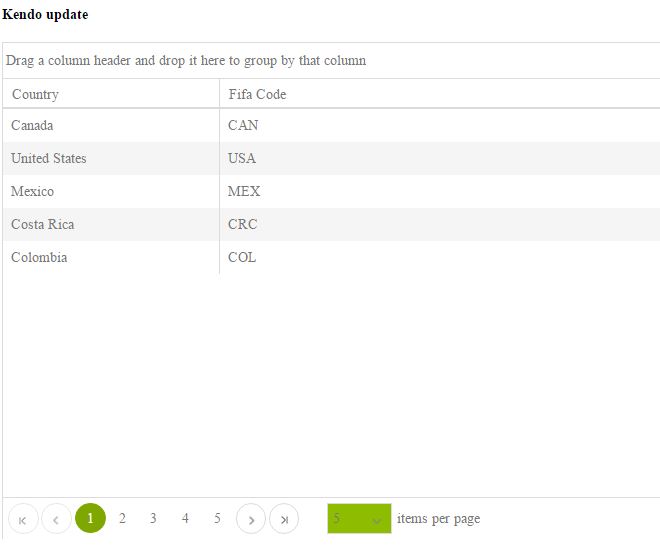Go to the first page arrow icon
Image resolution: width=660 pixels, height=557 pixels.
[23, 519]
